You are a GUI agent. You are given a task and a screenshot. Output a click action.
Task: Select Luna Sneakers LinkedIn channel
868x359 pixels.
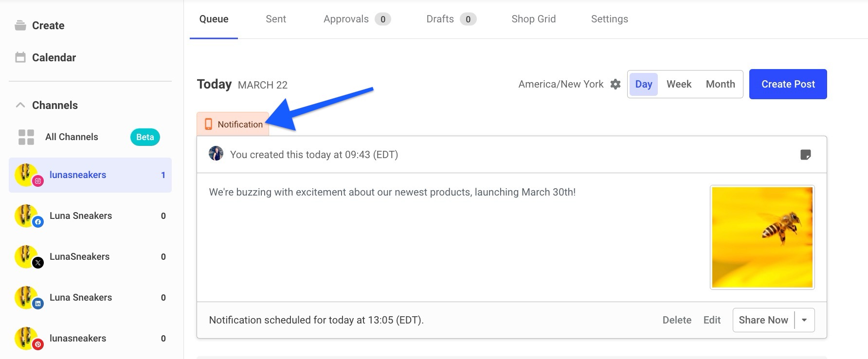[90, 298]
